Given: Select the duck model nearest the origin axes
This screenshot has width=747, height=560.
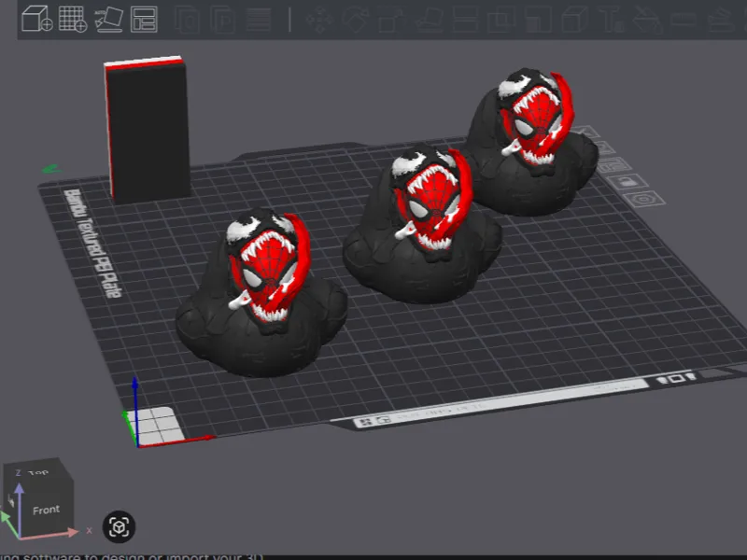Looking at the screenshot, I should click(261, 293).
